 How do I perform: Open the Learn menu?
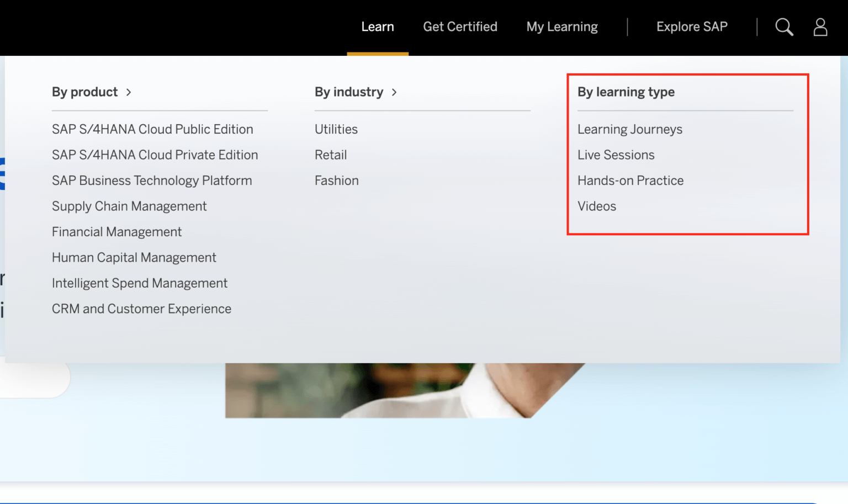click(378, 26)
